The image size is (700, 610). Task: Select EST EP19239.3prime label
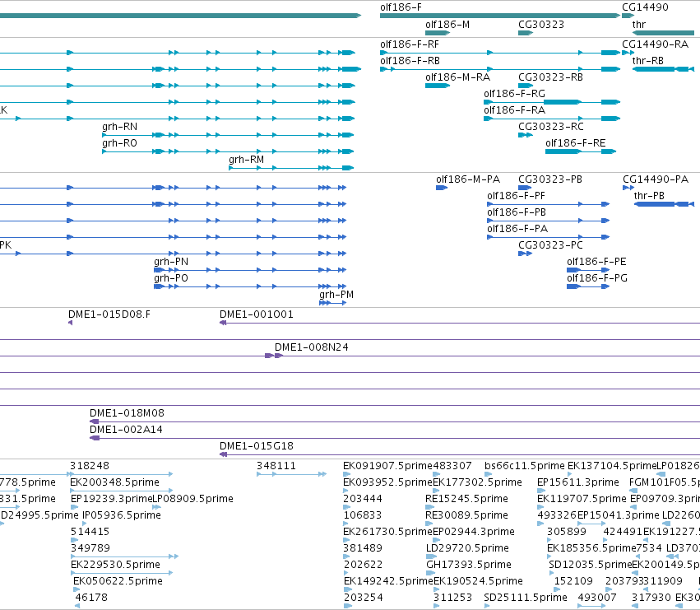click(112, 499)
